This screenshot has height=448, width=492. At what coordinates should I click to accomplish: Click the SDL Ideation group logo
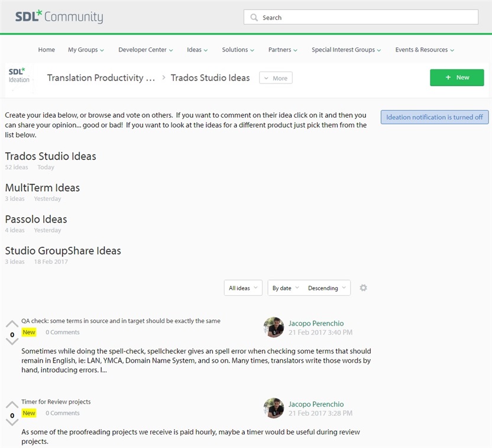tap(19, 75)
